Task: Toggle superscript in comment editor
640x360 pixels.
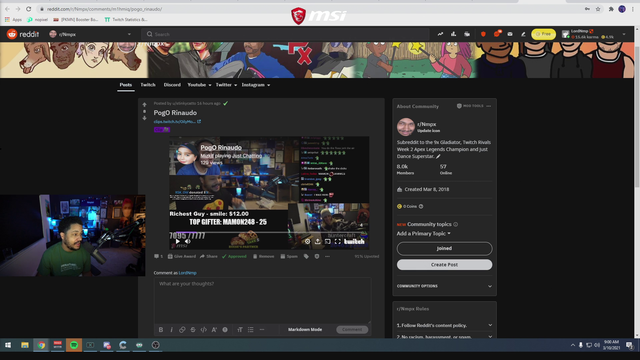Action: 214,329
